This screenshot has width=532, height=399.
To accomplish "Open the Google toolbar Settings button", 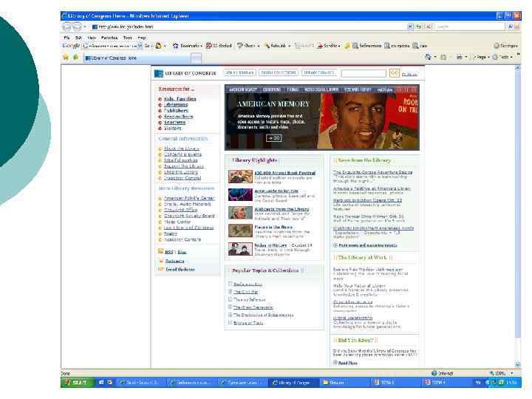I will point(505,46).
